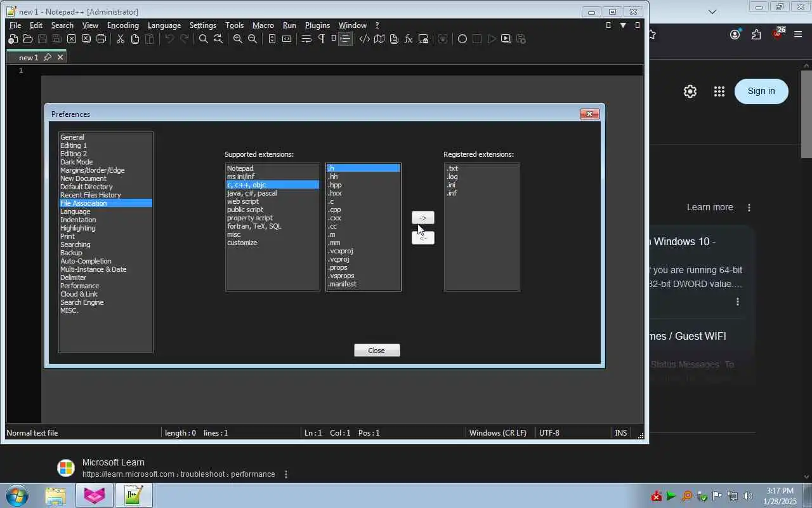Open File Explorer from the taskbar
This screenshot has height=508, width=812.
[55, 495]
